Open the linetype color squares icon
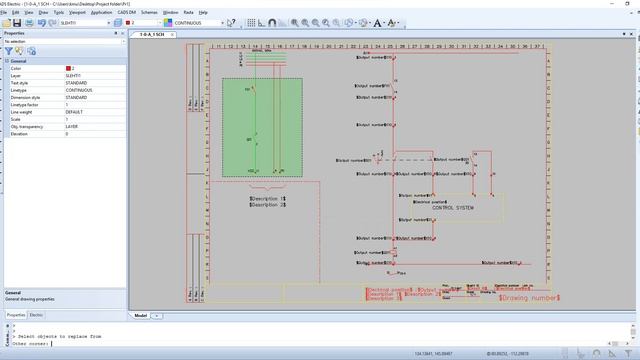 [168, 23]
